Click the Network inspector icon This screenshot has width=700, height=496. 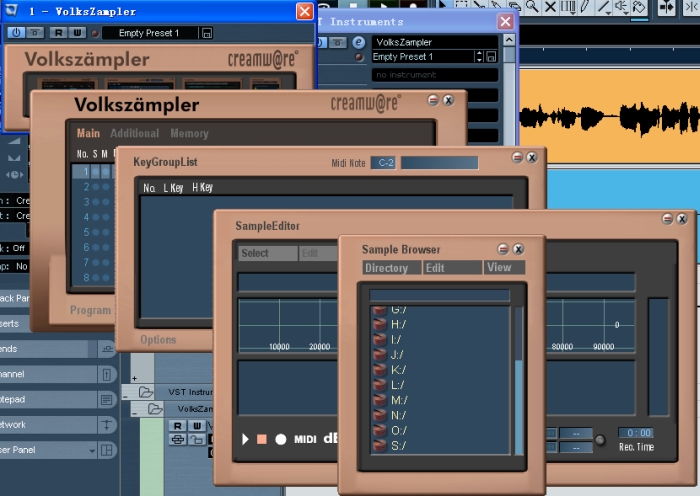coord(107,425)
